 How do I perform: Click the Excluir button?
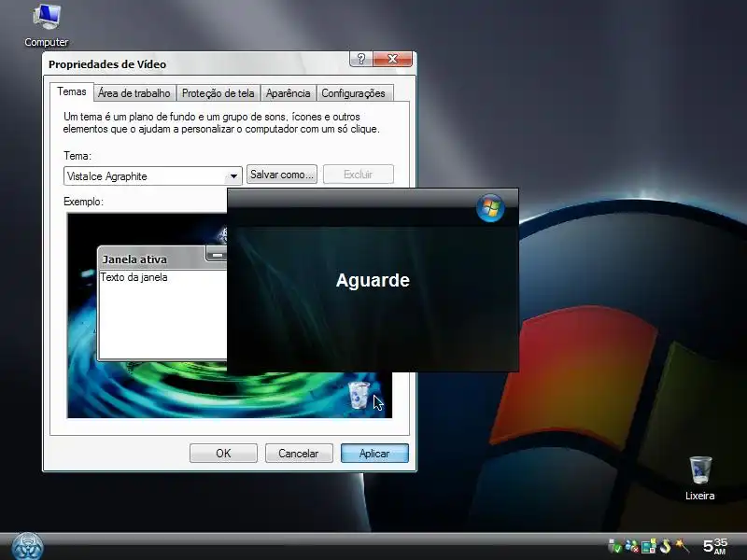[x=359, y=175]
